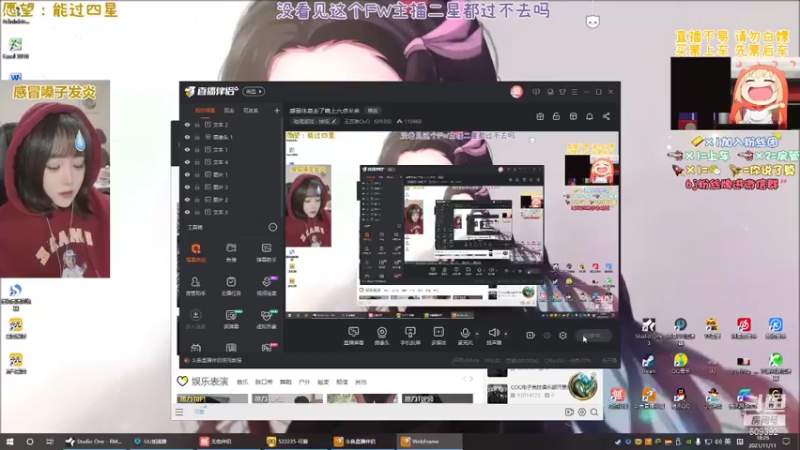Open Windows Task View
This screenshot has height=450, width=800.
tap(49, 441)
